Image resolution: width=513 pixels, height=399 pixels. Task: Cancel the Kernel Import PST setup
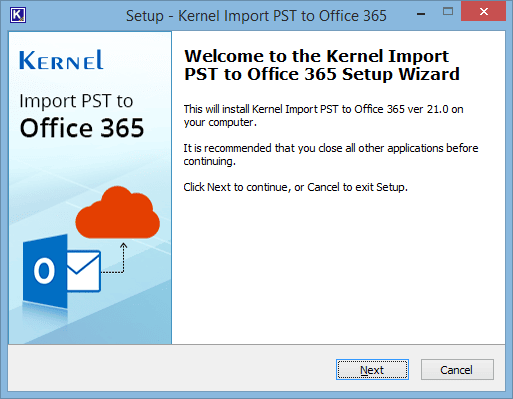click(x=457, y=370)
